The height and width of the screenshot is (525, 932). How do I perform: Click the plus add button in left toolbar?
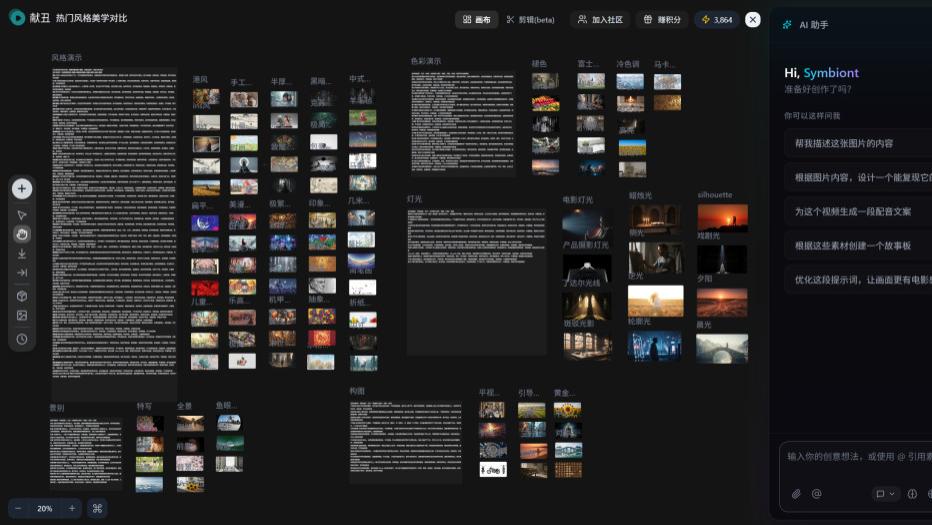click(x=22, y=189)
